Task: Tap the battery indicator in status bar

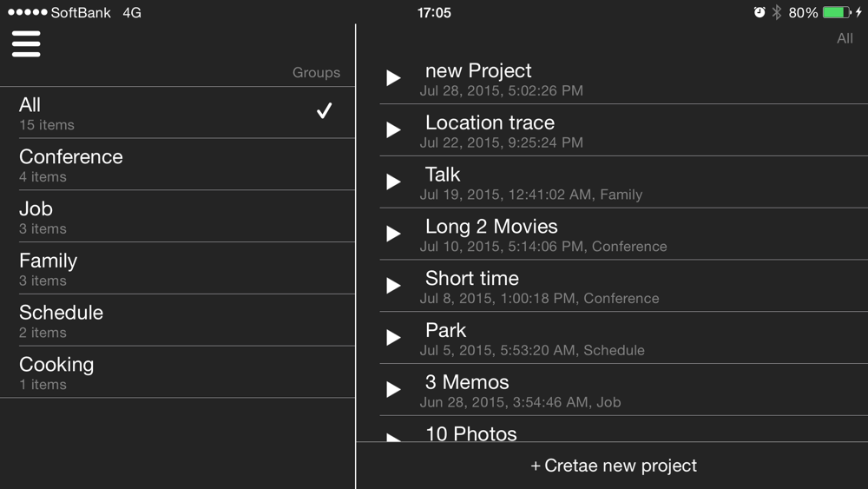Action: pyautogui.click(x=835, y=12)
